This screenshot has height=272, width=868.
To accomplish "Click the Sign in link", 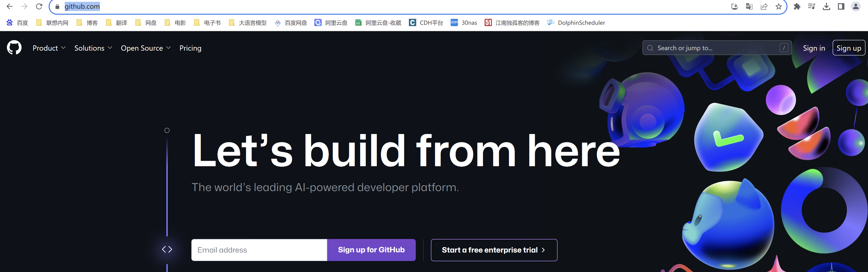I will click(814, 48).
